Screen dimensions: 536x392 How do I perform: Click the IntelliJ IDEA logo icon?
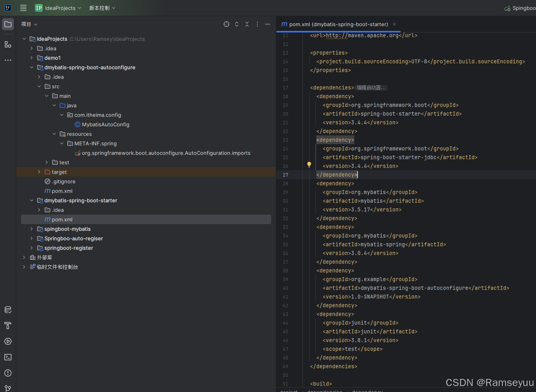[x=8, y=8]
